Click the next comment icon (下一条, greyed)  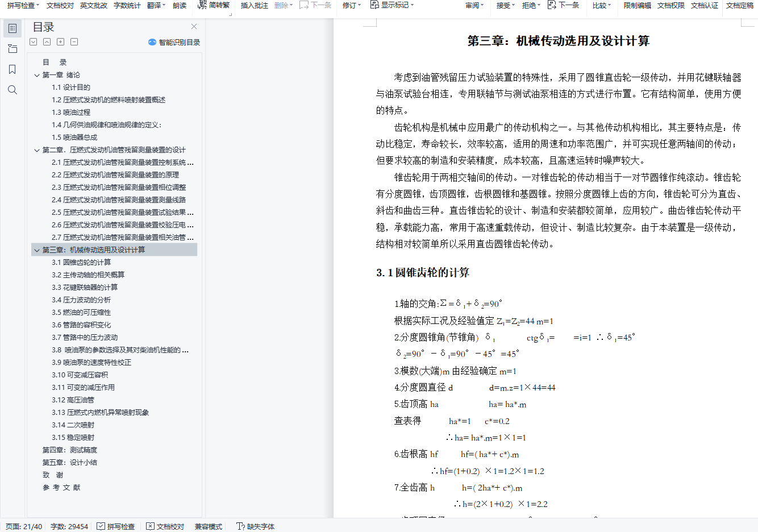pos(304,5)
